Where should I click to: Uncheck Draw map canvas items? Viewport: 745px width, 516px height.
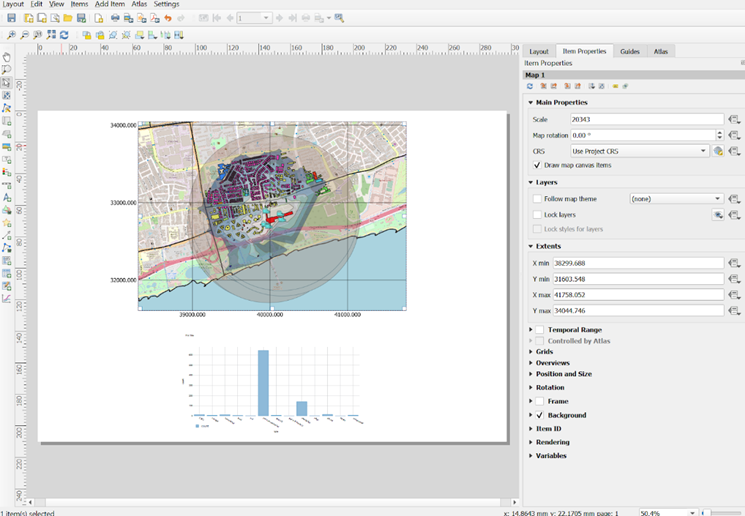[x=538, y=165]
